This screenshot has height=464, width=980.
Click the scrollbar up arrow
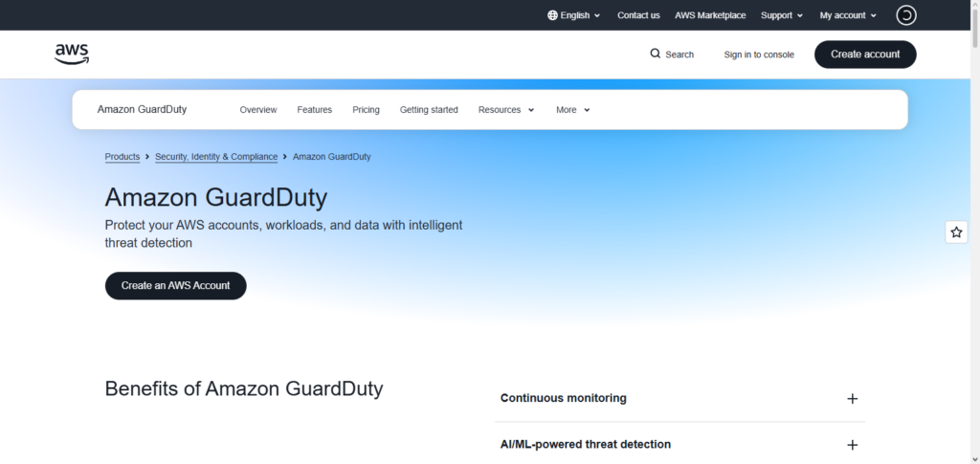click(974, 4)
